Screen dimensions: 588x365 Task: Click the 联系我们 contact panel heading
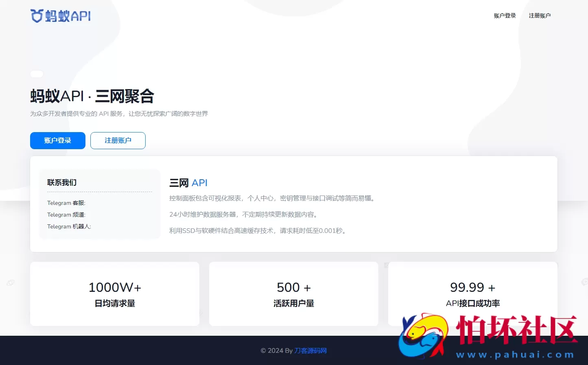(61, 182)
